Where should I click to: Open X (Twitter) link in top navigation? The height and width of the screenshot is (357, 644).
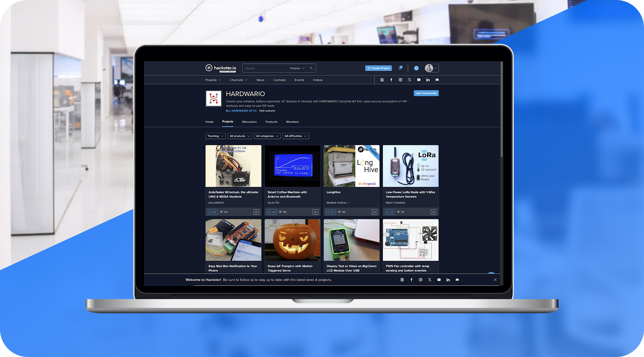(410, 80)
